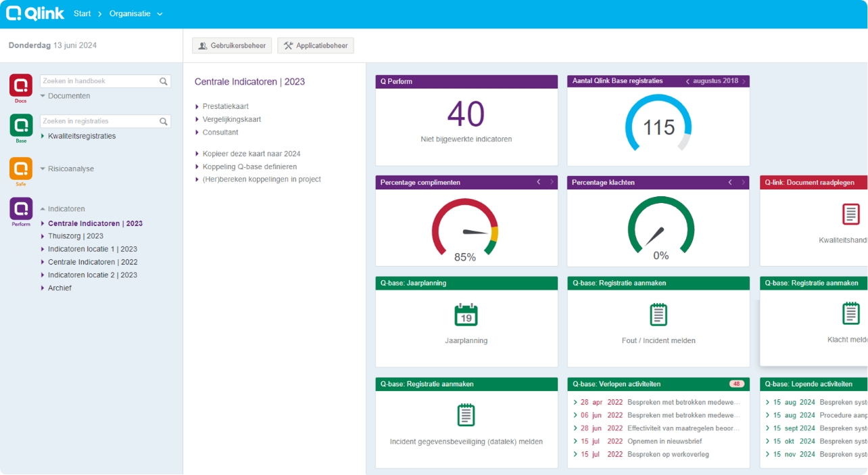
Task: Click the Qlink logo in the header
Action: [x=35, y=14]
